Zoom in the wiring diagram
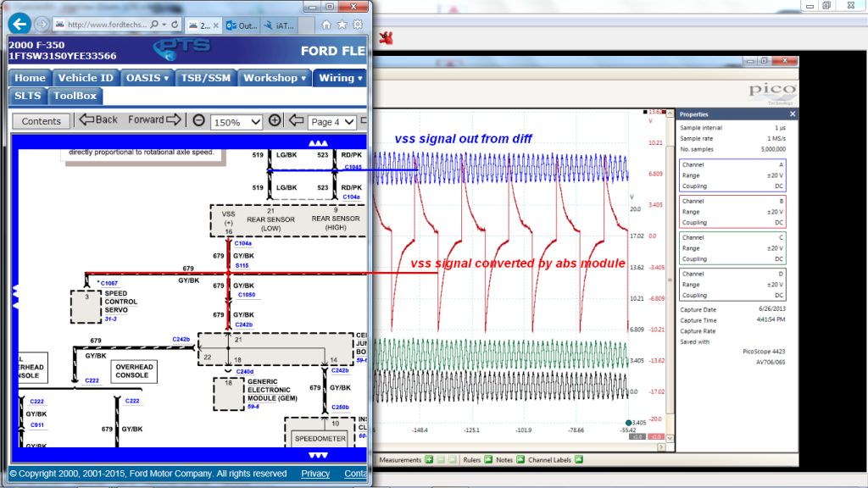 pos(275,120)
